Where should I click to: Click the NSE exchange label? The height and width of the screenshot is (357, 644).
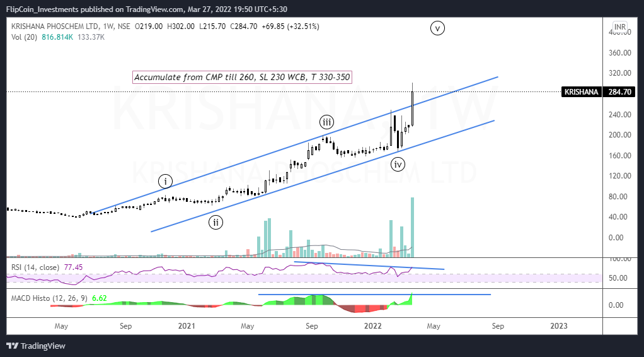[124, 26]
